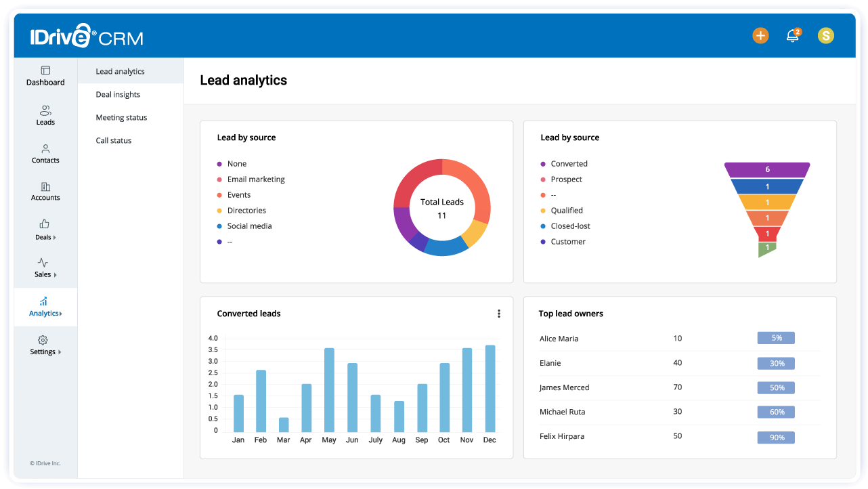Image resolution: width=868 pixels, height=489 pixels.
Task: Click the orange plus add icon
Action: [760, 36]
